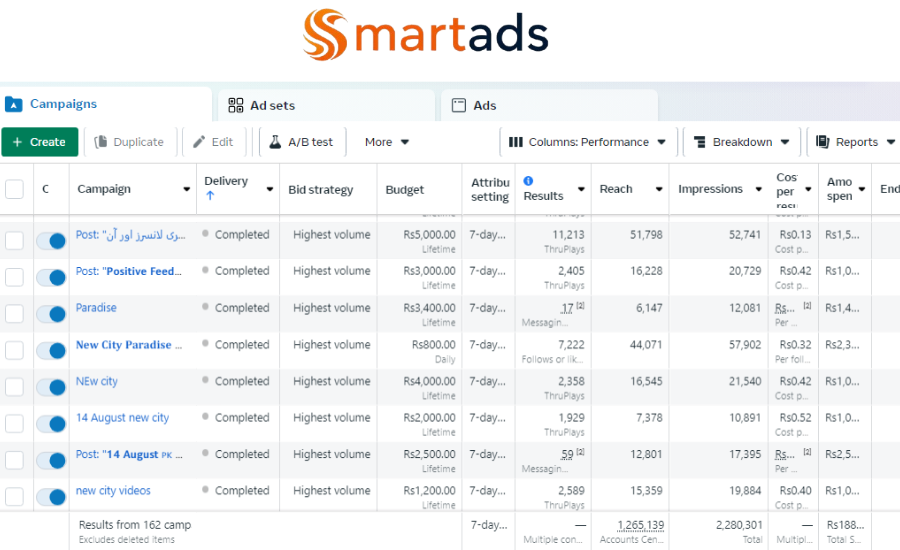
Task: Click the Attribution setting column header
Action: coord(490,189)
